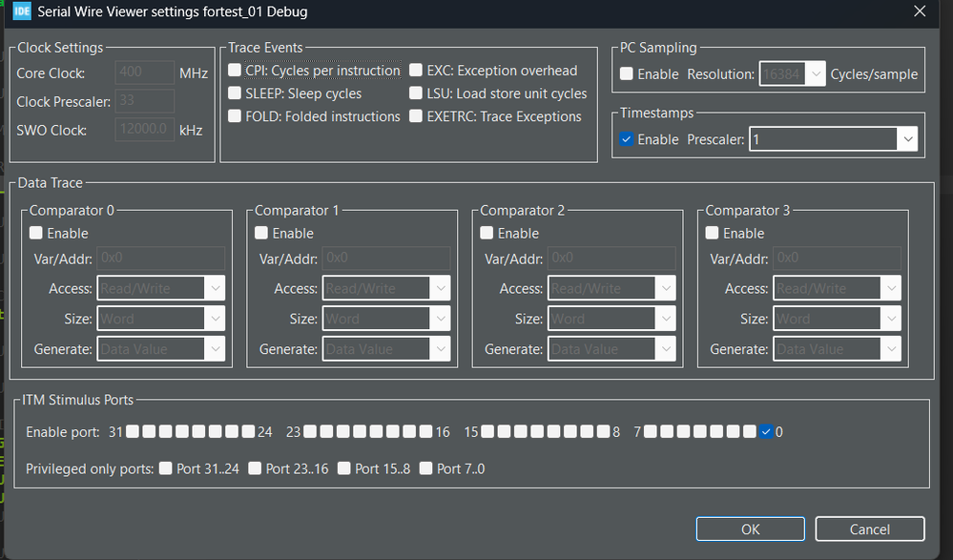953x560 pixels.
Task: Enable Comparator 2 checkbox
Action: click(487, 234)
